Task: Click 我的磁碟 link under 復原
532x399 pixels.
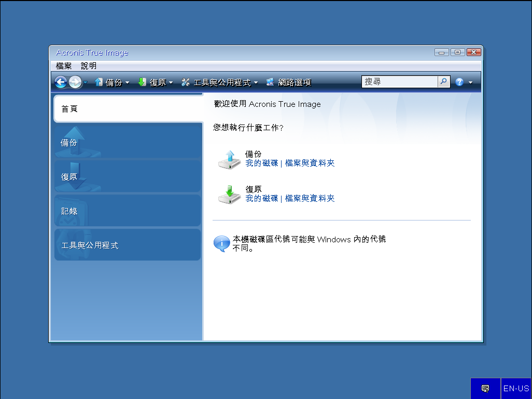Action: (261, 198)
